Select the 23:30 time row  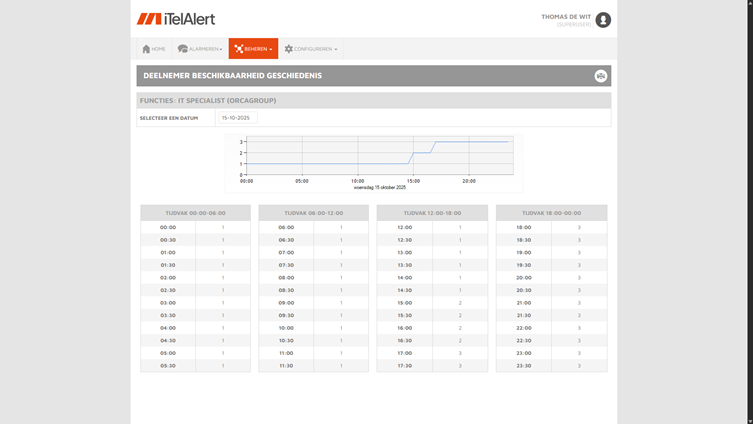point(551,365)
